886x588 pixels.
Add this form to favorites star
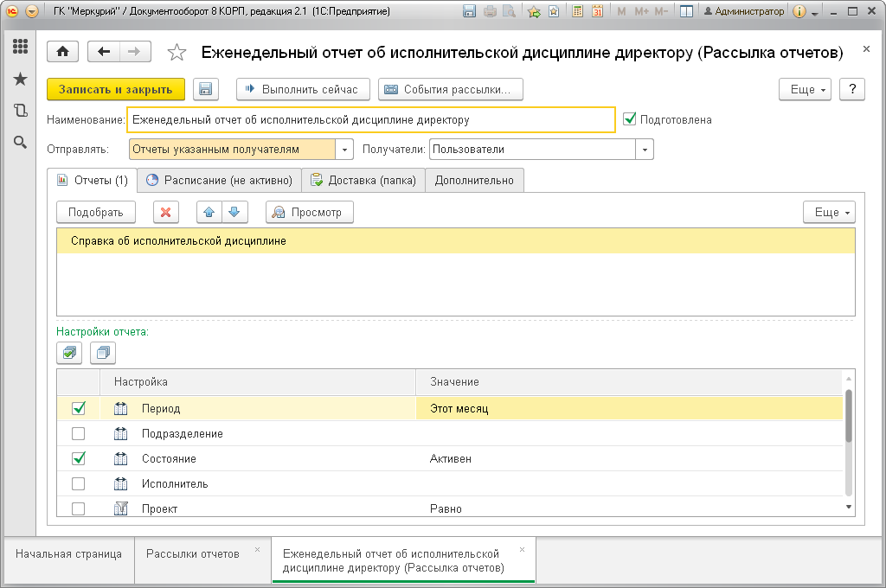click(x=177, y=53)
